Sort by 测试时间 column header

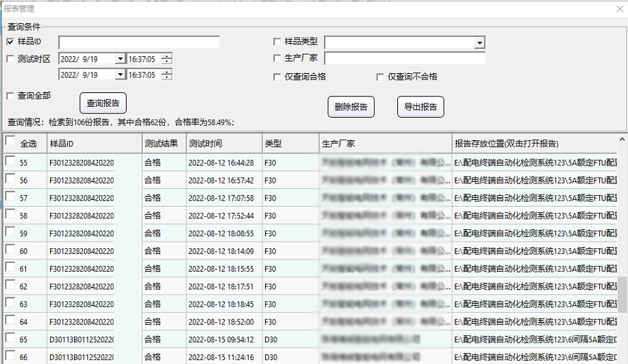tap(223, 144)
